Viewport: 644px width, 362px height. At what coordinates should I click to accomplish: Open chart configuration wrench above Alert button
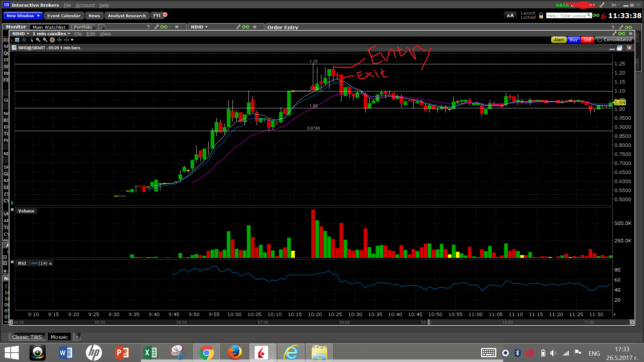click(614, 34)
